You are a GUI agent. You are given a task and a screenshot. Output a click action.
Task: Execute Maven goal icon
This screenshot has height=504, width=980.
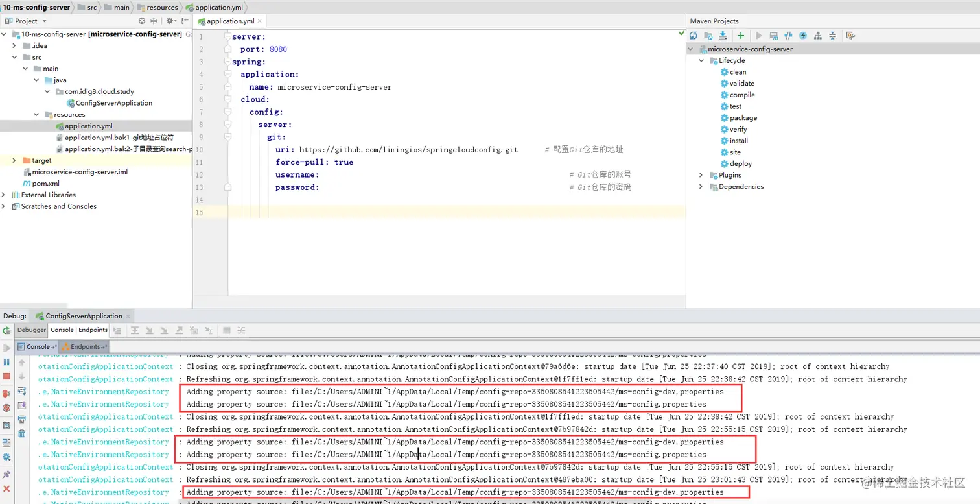click(x=773, y=36)
